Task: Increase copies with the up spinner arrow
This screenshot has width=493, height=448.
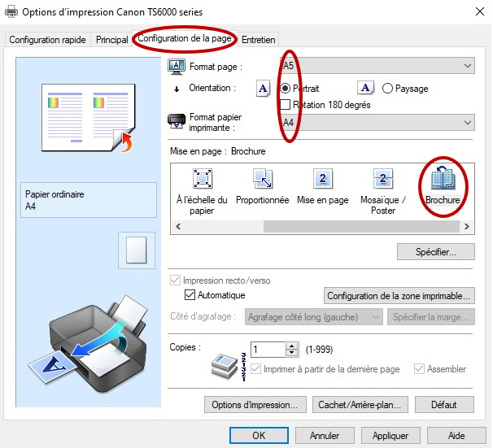Action: pos(292,346)
